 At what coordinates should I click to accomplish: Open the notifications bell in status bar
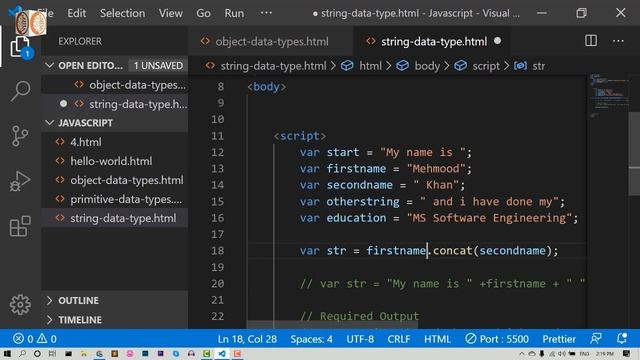click(622, 339)
